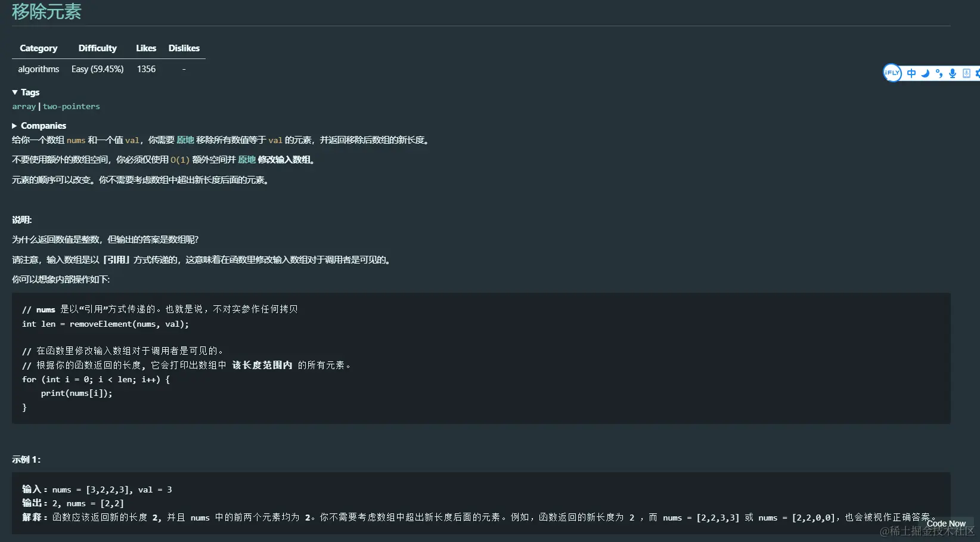This screenshot has height=542, width=980.
Task: Open the two-pointers tag link
Action: coord(72,107)
